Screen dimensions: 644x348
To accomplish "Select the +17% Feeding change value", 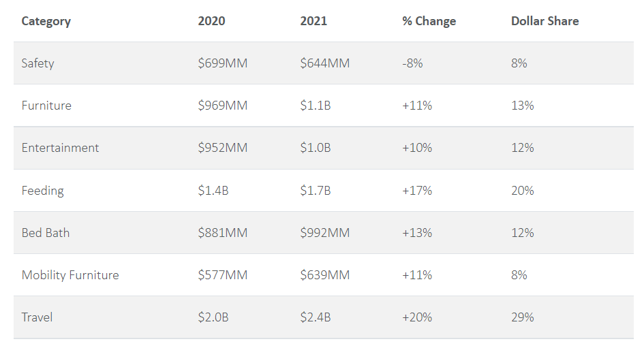I will point(417,191).
